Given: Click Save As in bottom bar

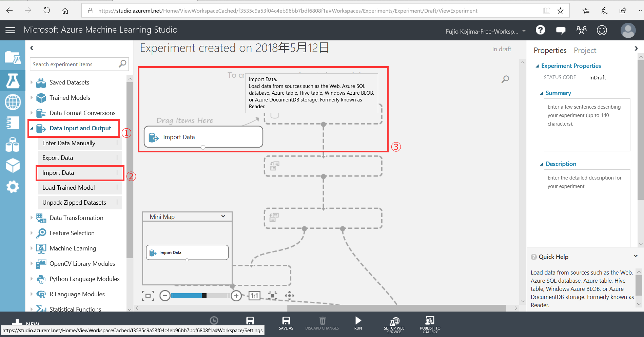Looking at the screenshot, I should [286, 323].
